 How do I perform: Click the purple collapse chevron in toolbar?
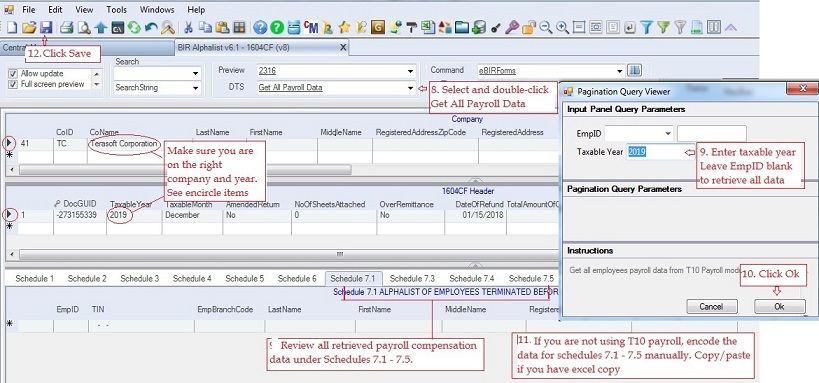click(731, 27)
